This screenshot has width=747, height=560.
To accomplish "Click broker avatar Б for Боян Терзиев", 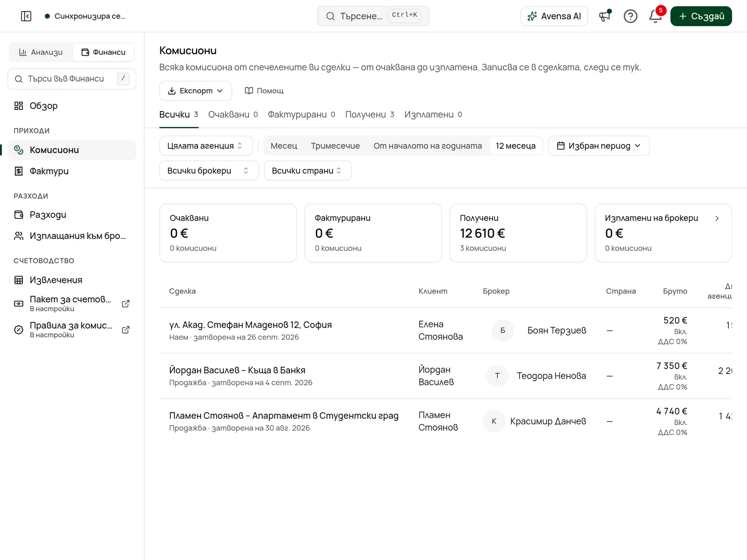I will pos(503,330).
